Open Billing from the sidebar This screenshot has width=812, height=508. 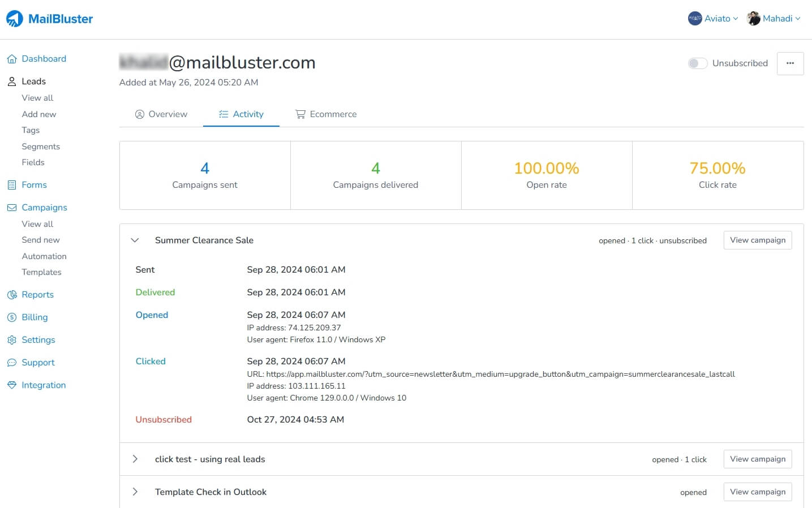click(35, 317)
